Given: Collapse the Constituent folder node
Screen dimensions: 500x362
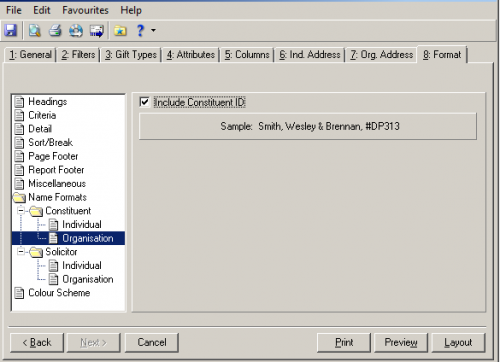Looking at the screenshot, I should click(x=21, y=211).
